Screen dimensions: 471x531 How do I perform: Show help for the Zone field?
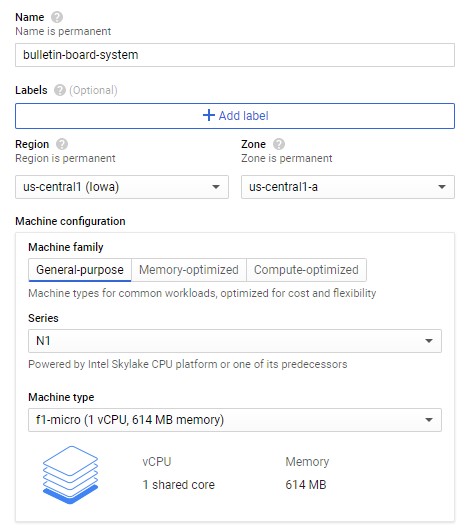pos(279,144)
